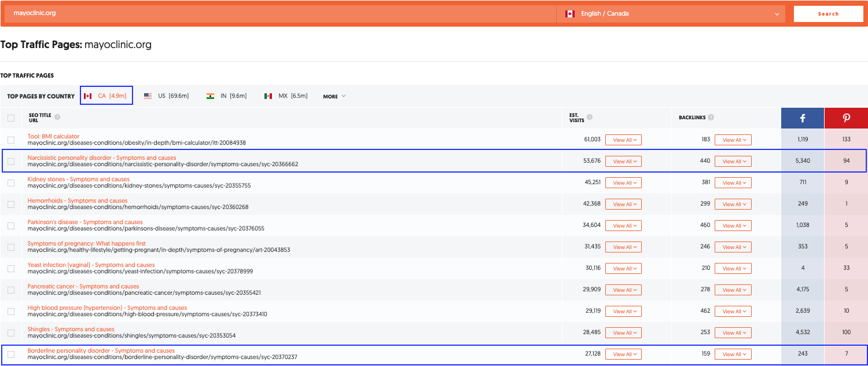Check the box for Yeast infection row
This screenshot has width=868, height=366.
click(x=11, y=268)
